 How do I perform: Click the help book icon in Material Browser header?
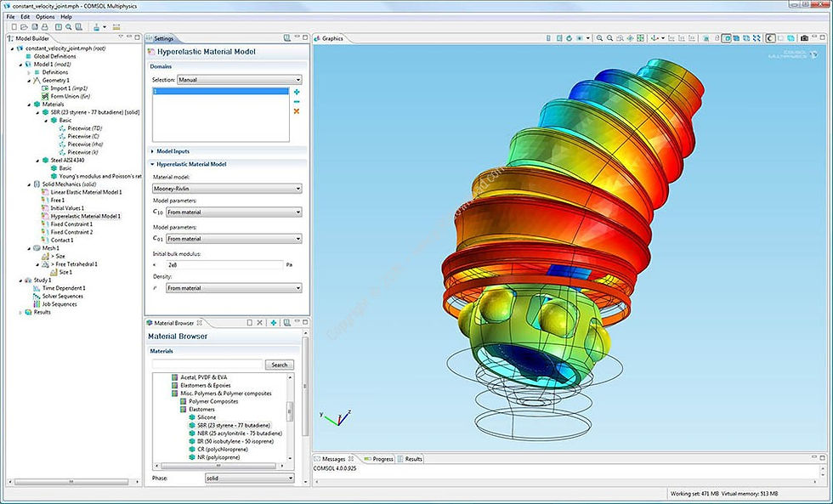click(287, 322)
